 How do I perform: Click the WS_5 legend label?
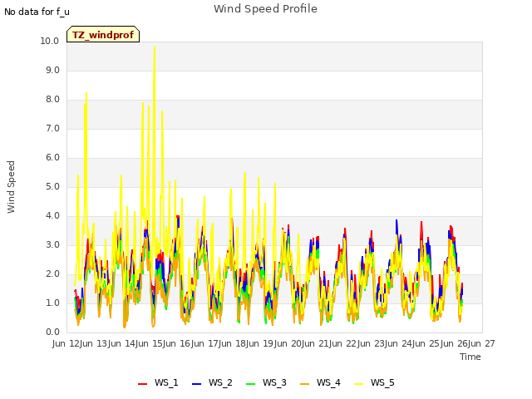click(x=382, y=382)
